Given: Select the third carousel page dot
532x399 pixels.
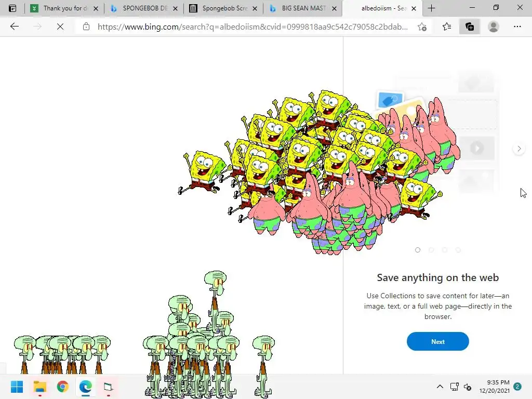Looking at the screenshot, I should [445, 250].
